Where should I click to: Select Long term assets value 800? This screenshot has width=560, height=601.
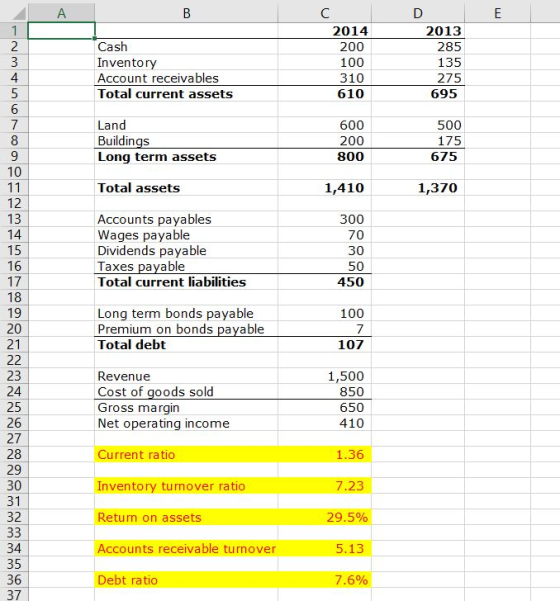coord(325,157)
